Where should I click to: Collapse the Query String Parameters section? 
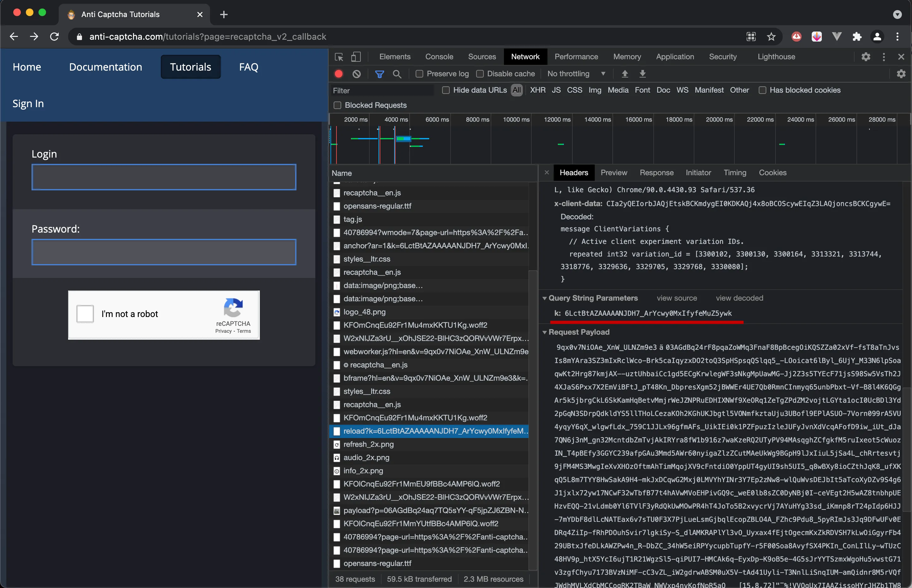pos(544,298)
